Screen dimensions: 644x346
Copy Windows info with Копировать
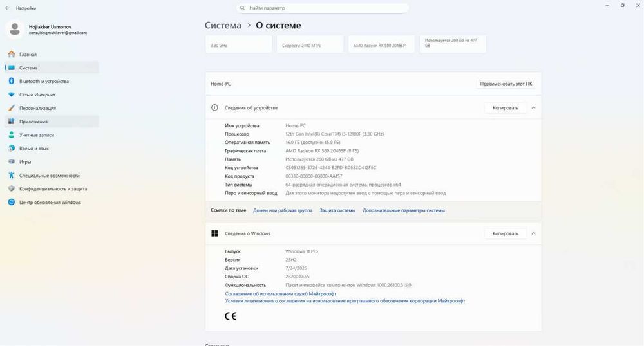point(505,233)
